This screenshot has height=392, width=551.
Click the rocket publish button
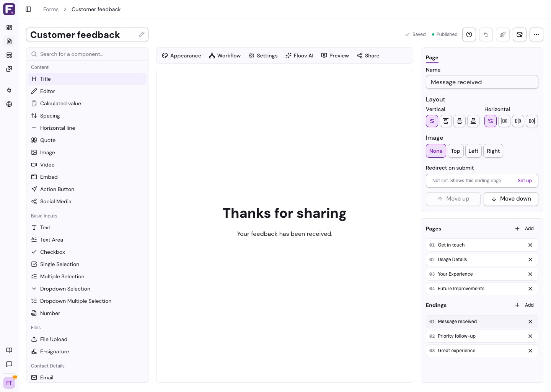(503, 34)
